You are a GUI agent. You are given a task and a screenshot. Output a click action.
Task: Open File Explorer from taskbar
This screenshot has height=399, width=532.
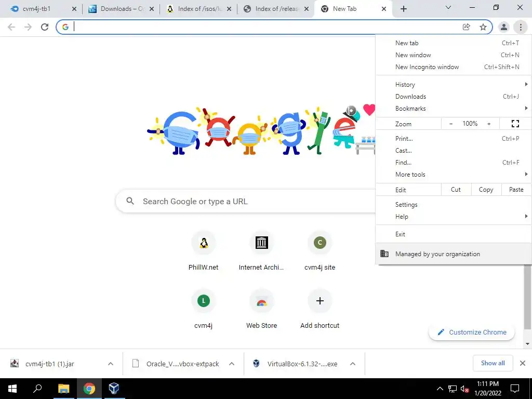click(63, 389)
